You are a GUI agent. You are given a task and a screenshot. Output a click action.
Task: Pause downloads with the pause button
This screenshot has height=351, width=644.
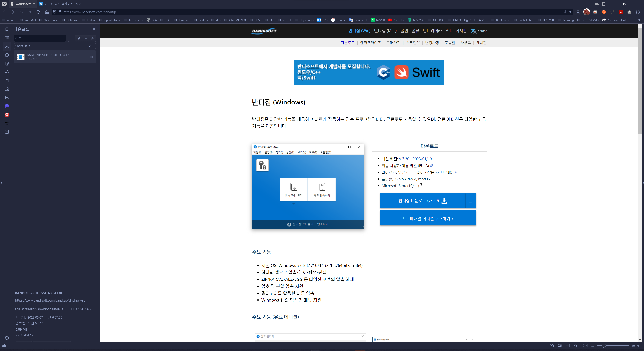(72, 38)
